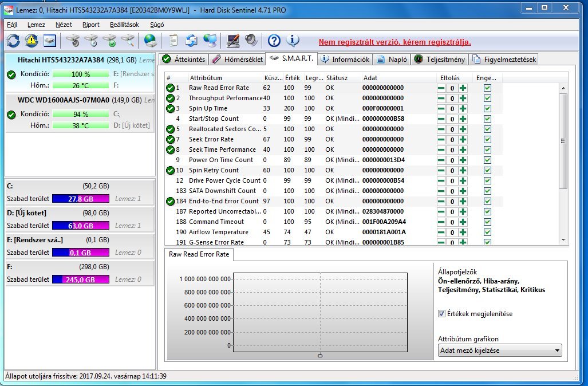Switch to the Hőmérséklet tab
This screenshot has width=588, height=386.
click(237, 59)
